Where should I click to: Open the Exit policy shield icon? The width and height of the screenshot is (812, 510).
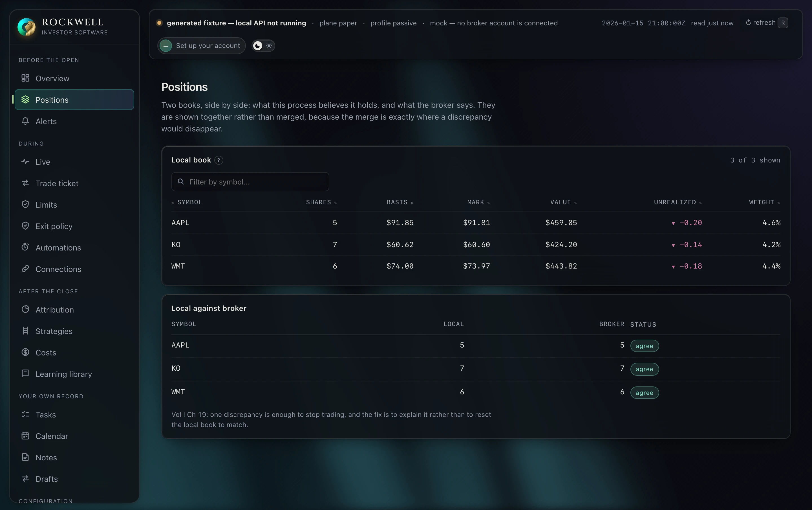click(x=25, y=226)
